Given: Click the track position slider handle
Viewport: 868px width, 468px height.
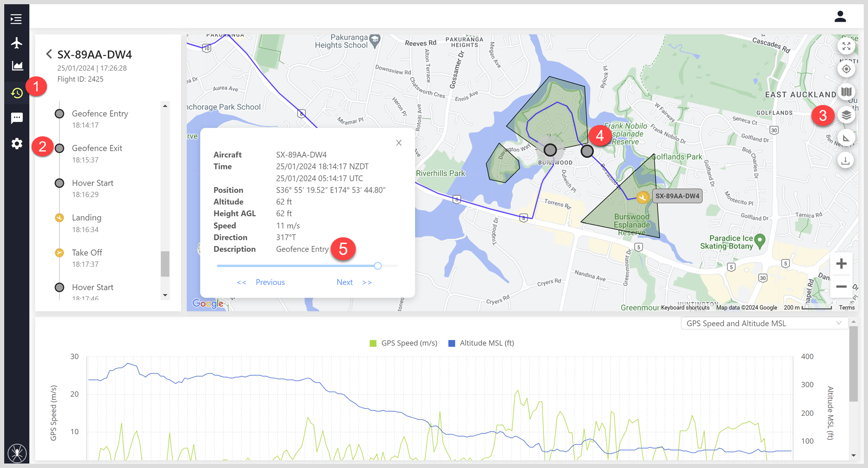Looking at the screenshot, I should [378, 266].
